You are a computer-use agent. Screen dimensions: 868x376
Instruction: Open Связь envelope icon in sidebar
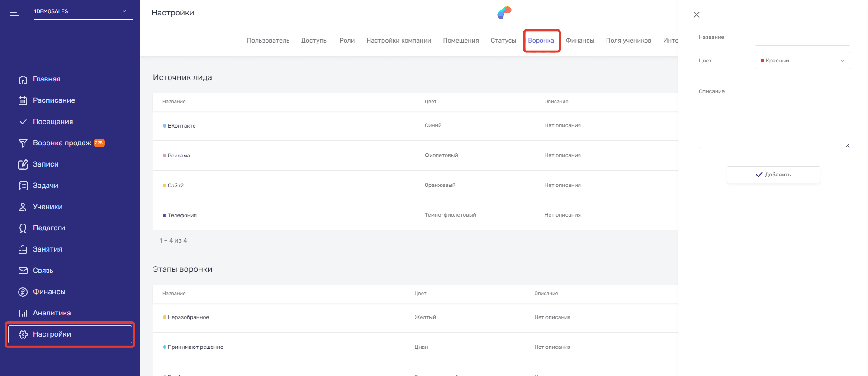click(x=23, y=271)
